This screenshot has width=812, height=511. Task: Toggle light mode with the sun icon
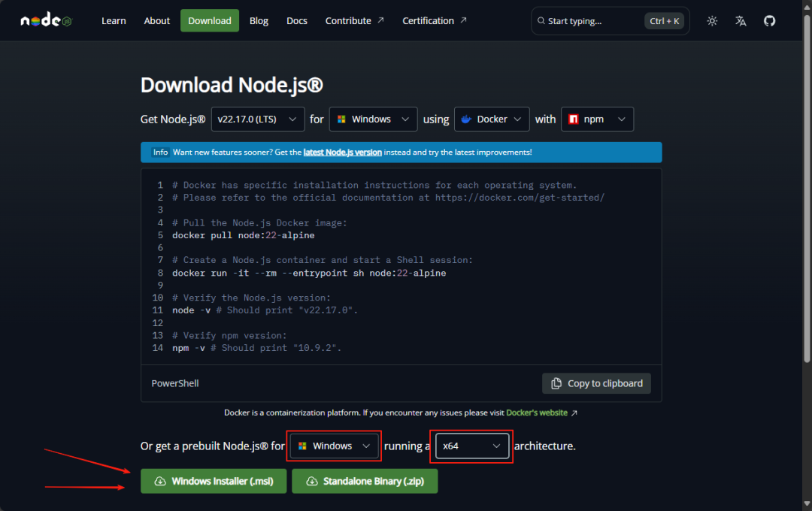711,20
